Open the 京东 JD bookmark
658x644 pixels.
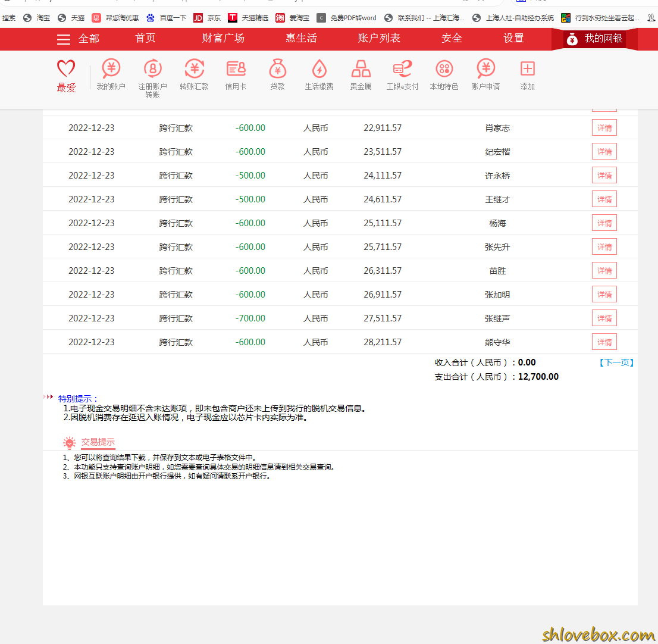coord(207,18)
